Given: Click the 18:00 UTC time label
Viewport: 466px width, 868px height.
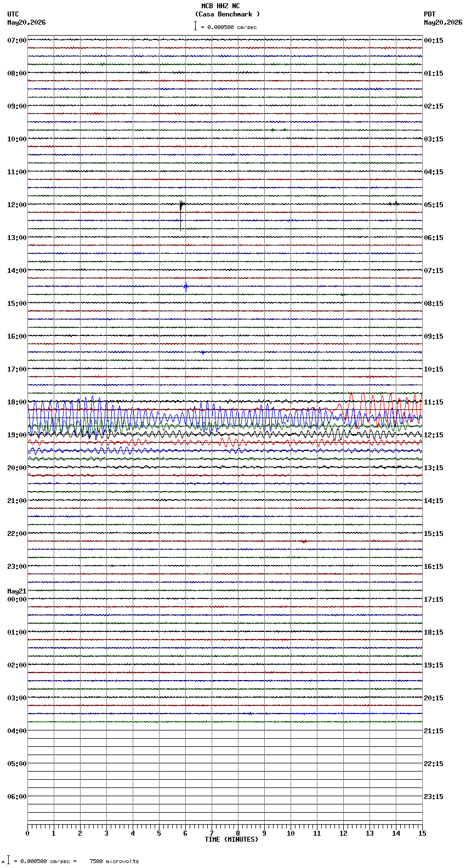Looking at the screenshot, I should [17, 402].
